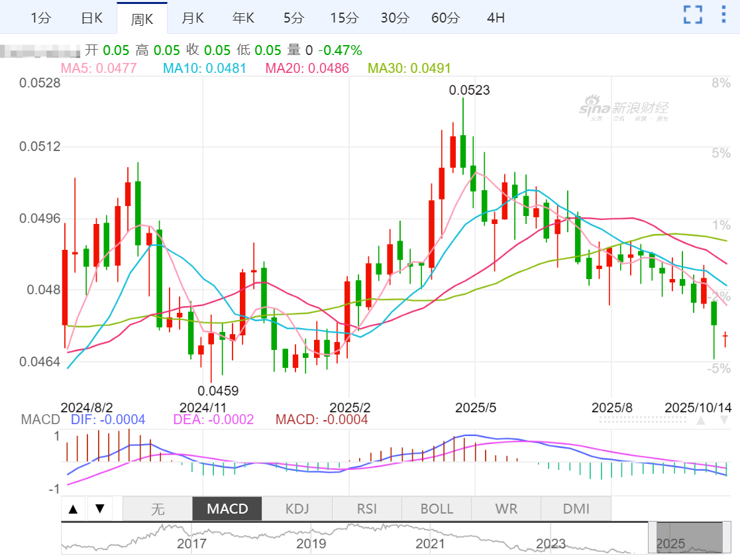740x560 pixels.
Task: Click the left handle of the range slider
Action: (653, 537)
